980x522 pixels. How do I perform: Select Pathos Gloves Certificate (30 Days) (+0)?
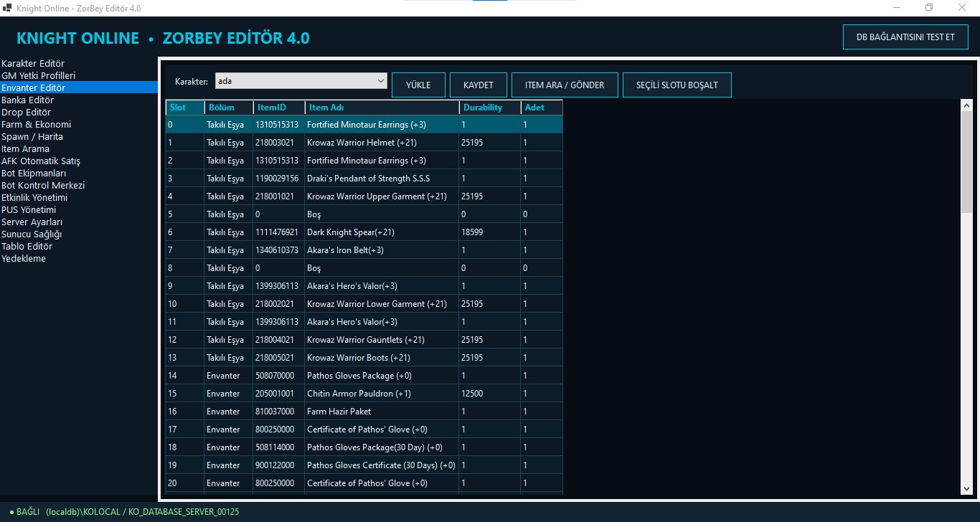click(x=364, y=465)
